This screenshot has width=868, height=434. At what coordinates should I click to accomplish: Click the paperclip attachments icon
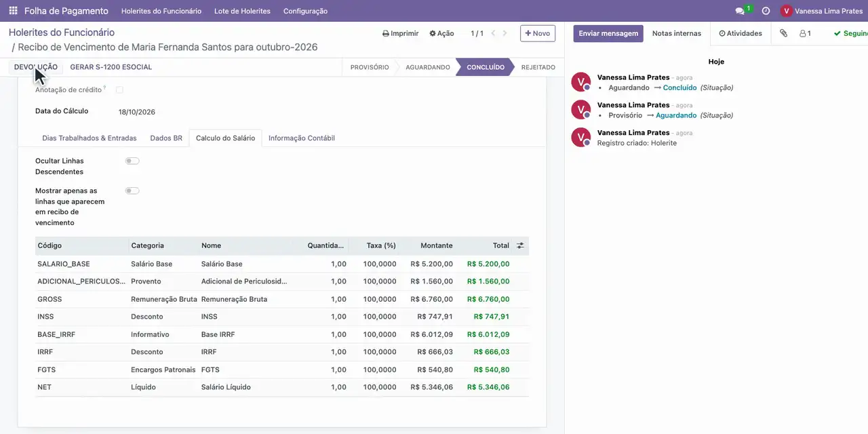click(783, 33)
